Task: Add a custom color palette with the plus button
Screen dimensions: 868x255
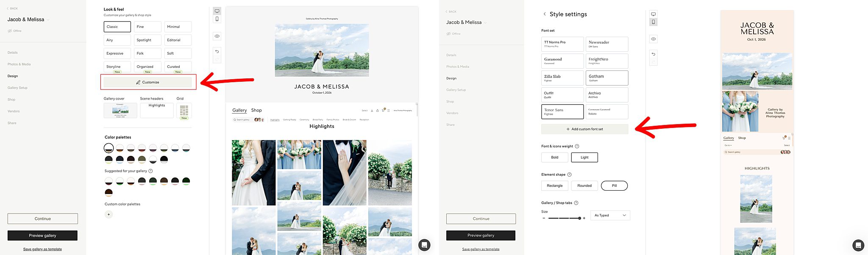Action: (109, 214)
